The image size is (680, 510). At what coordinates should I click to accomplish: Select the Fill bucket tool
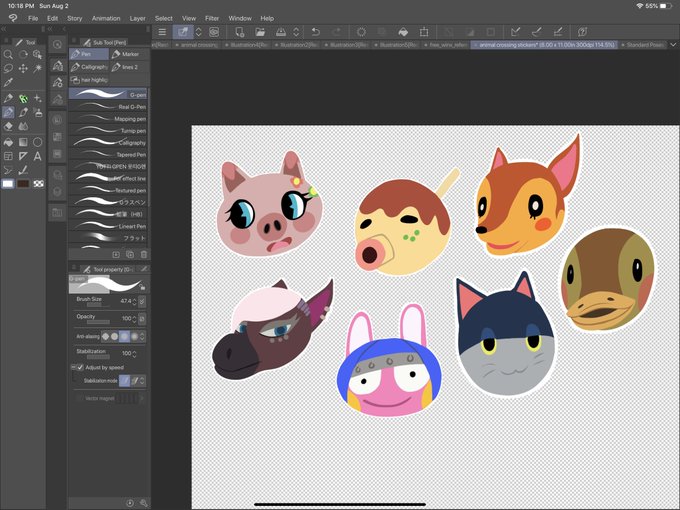pos(8,142)
